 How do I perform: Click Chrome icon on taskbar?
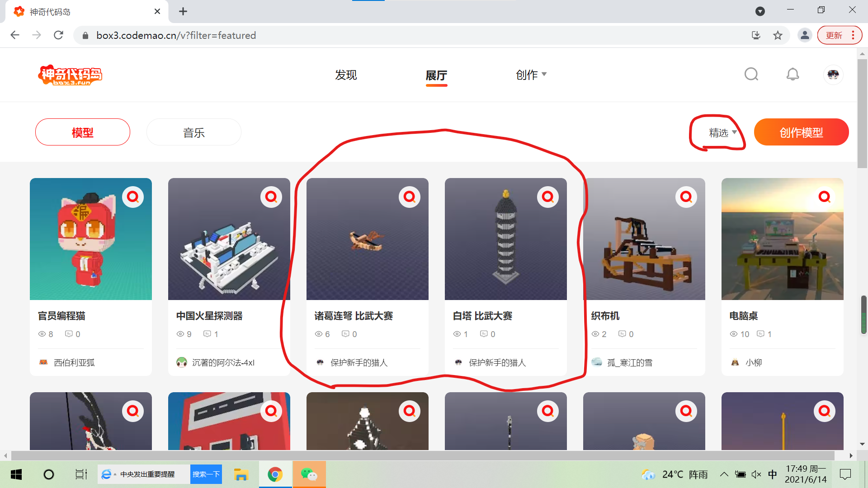(x=275, y=474)
